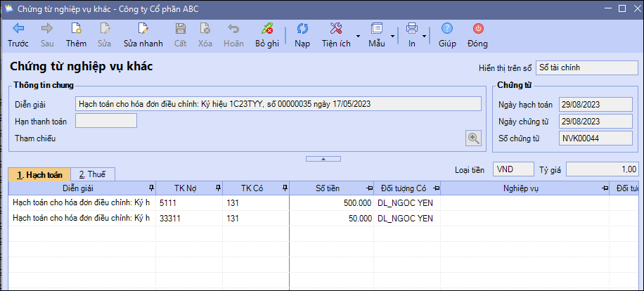Click the Thêm new document icon
The height and width of the screenshot is (291, 644).
[x=76, y=29]
